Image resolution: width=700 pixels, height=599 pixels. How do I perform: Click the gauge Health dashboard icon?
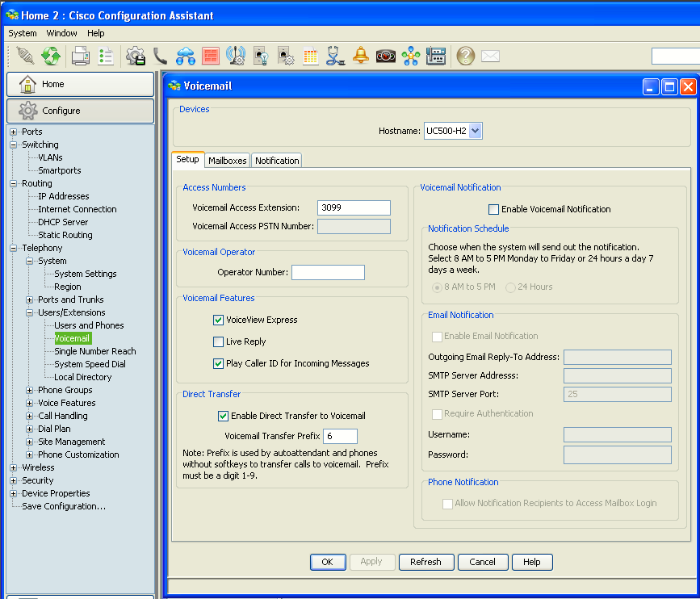click(x=386, y=57)
